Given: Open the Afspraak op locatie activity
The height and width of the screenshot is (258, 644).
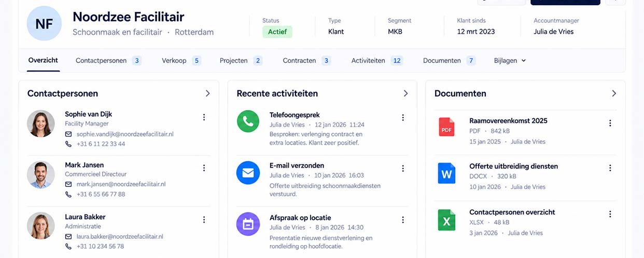Looking at the screenshot, I should [300, 218].
